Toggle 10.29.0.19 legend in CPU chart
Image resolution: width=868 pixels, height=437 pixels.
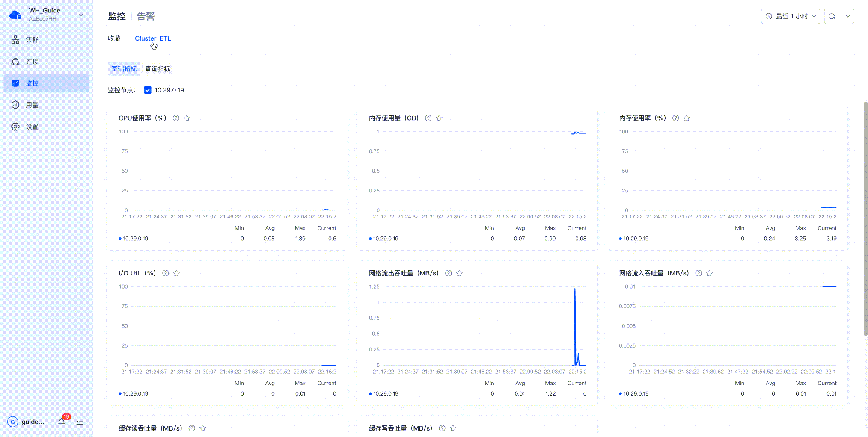click(134, 239)
